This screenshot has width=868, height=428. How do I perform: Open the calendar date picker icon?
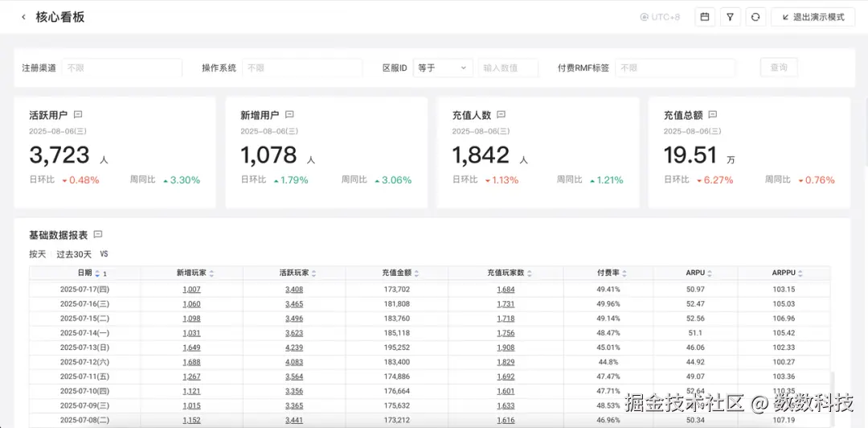(x=705, y=17)
